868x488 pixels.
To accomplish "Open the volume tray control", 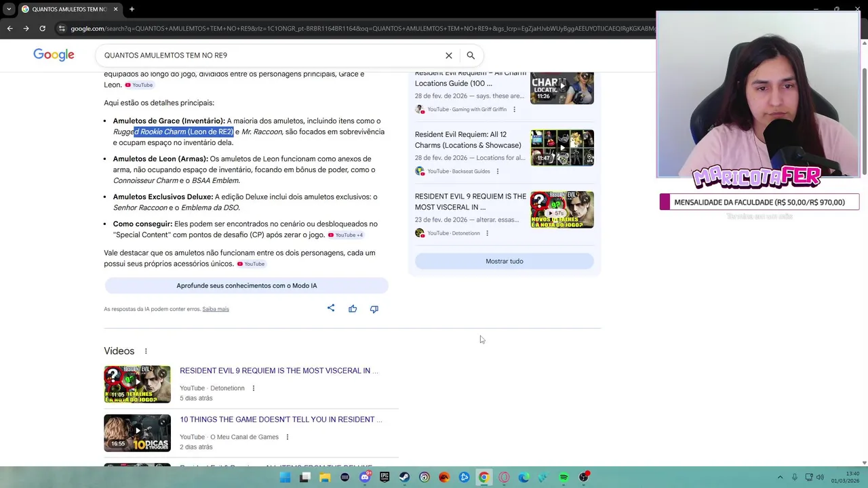I will coord(820,477).
